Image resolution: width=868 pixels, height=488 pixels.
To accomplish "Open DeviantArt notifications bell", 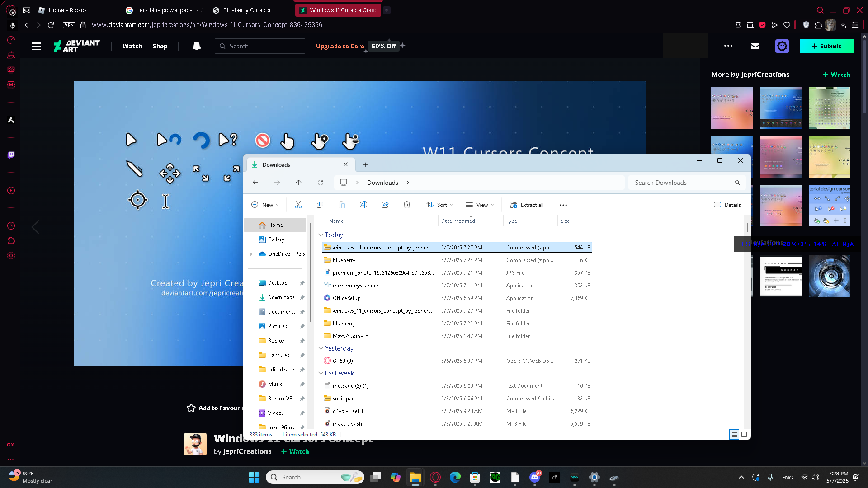I will (196, 46).
